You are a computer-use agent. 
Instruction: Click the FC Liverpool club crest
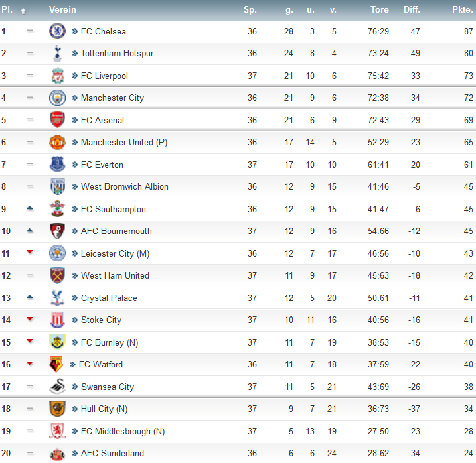coord(57,76)
